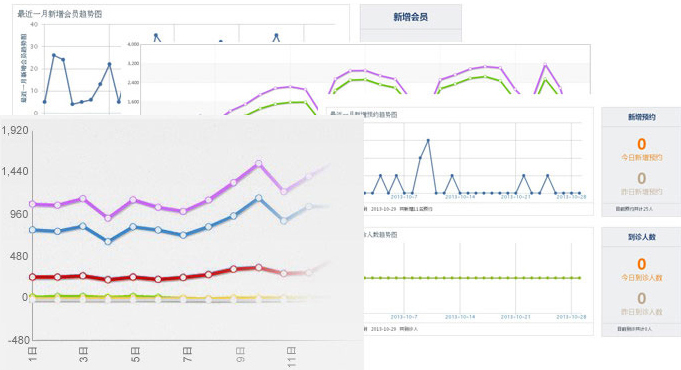Click the 11日 x-axis label
The height and width of the screenshot is (370, 681).
291,357
